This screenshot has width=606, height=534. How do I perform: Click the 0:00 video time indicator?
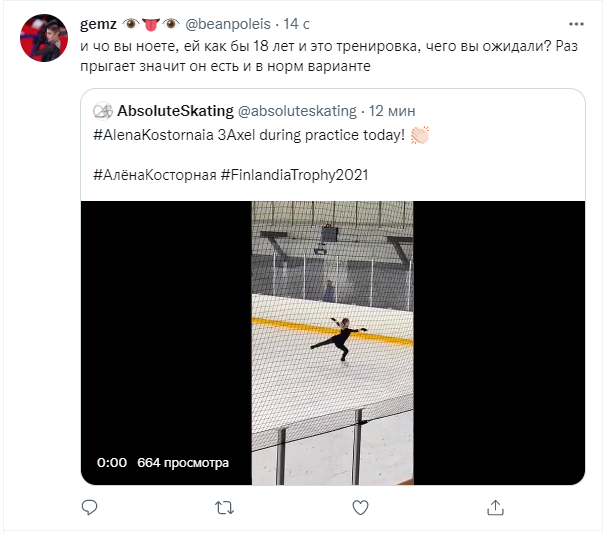pos(112,463)
